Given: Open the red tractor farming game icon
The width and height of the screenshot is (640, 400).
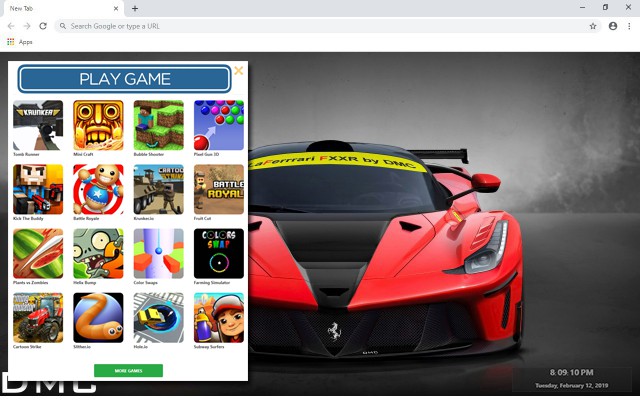Looking at the screenshot, I should pos(38,318).
